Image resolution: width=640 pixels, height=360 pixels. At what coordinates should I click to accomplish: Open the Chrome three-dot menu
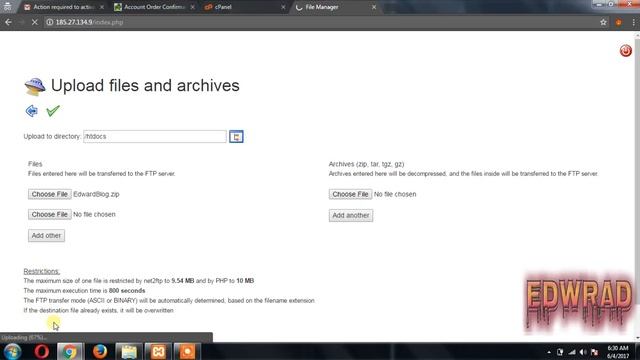633,22
